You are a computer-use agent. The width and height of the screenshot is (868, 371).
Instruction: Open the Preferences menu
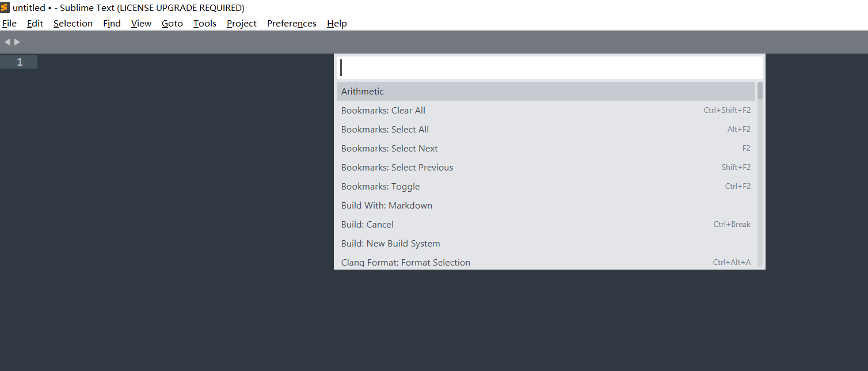pyautogui.click(x=291, y=23)
